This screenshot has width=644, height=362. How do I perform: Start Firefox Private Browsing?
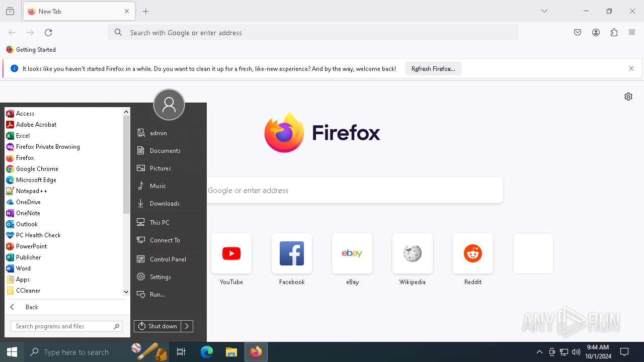click(64, 147)
